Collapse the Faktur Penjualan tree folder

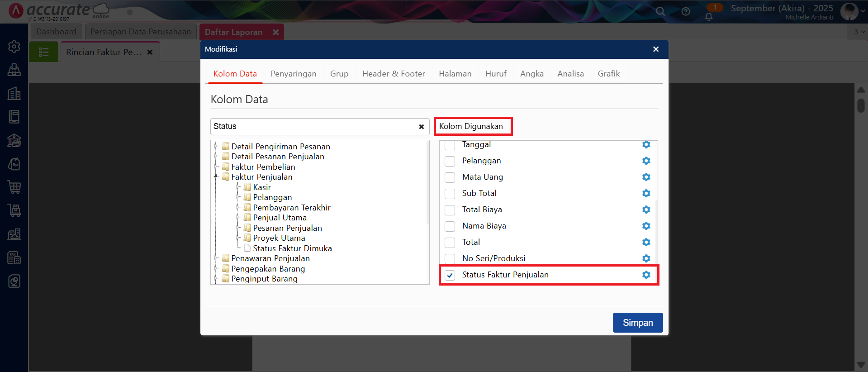click(217, 177)
